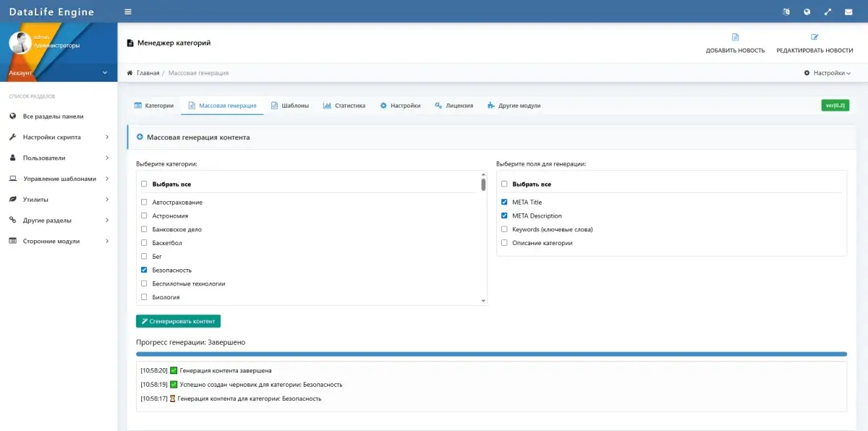Open the Статистика tab
Screen dimensions: 868x431
click(x=344, y=106)
